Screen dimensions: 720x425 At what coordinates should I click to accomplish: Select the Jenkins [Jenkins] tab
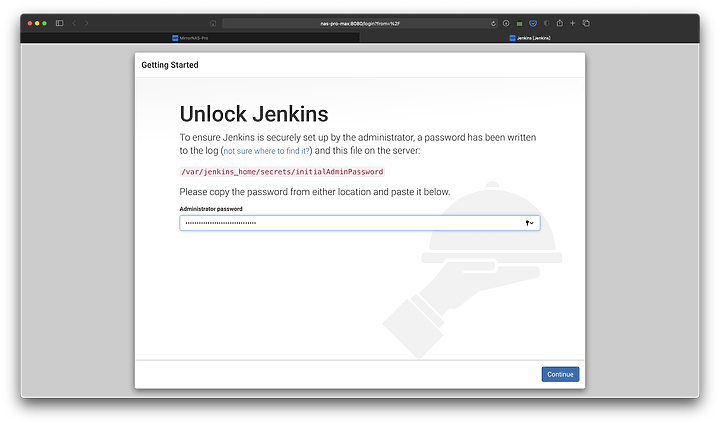tap(530, 38)
